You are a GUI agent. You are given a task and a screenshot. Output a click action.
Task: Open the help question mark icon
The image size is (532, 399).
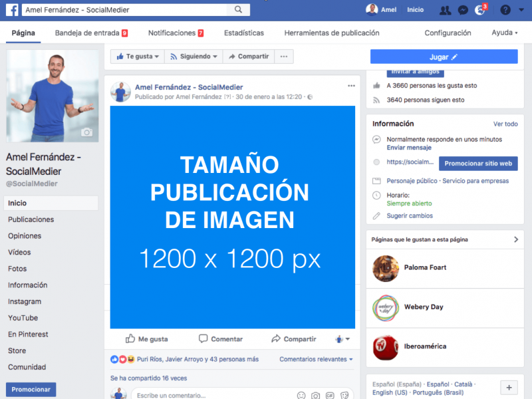pos(505,10)
